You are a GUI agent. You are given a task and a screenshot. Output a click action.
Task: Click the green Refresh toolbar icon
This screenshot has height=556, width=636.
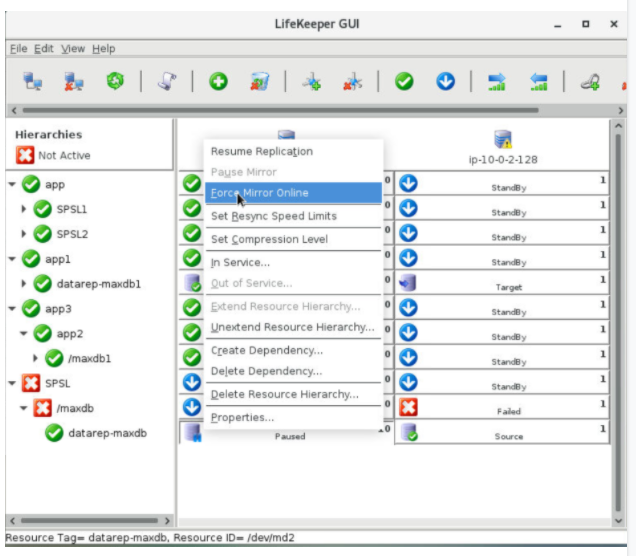coord(115,81)
